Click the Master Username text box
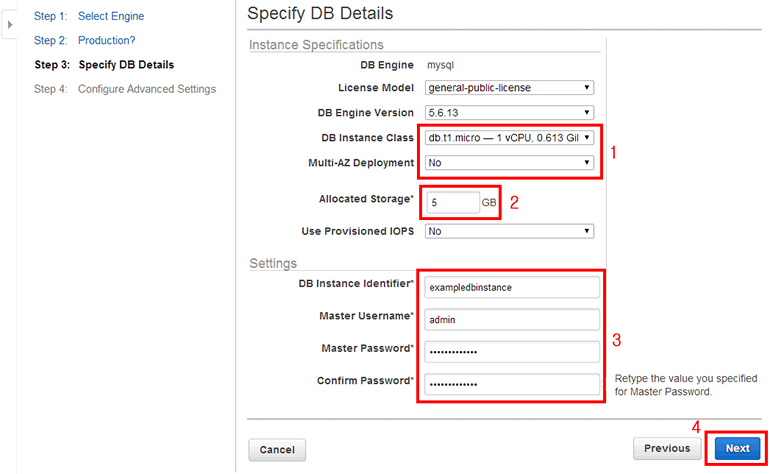The width and height of the screenshot is (770, 474). 511,320
